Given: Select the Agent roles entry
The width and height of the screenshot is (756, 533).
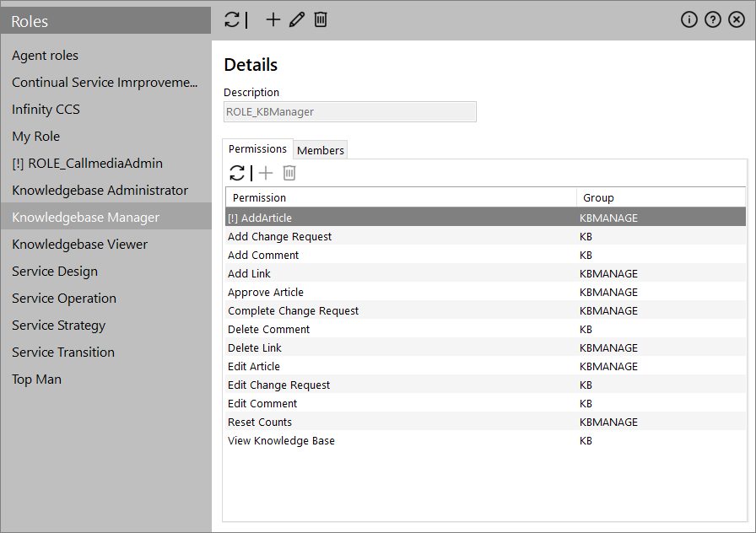Looking at the screenshot, I should coord(106,56).
